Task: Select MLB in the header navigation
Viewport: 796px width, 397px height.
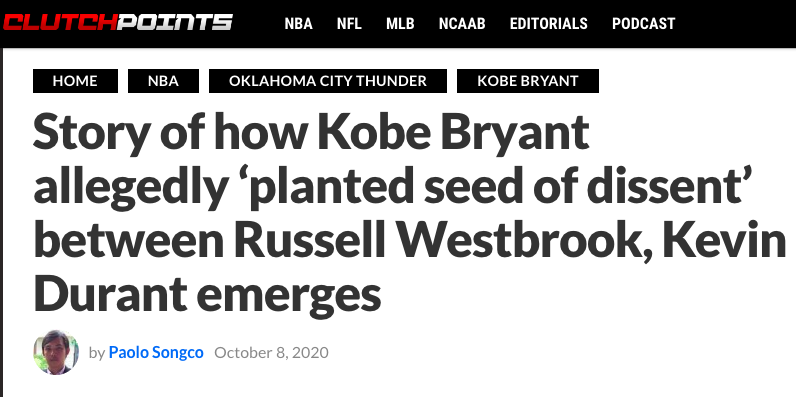Action: tap(400, 24)
